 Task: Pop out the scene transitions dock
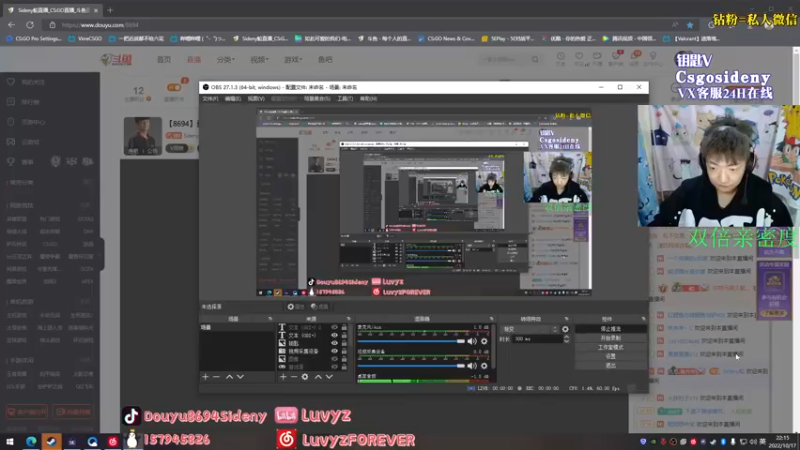pyautogui.click(x=566, y=319)
